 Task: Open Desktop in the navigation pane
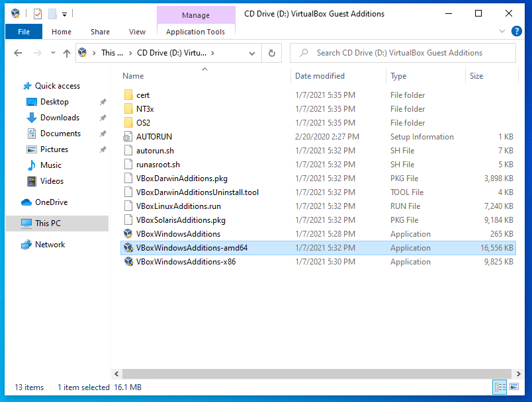54,102
